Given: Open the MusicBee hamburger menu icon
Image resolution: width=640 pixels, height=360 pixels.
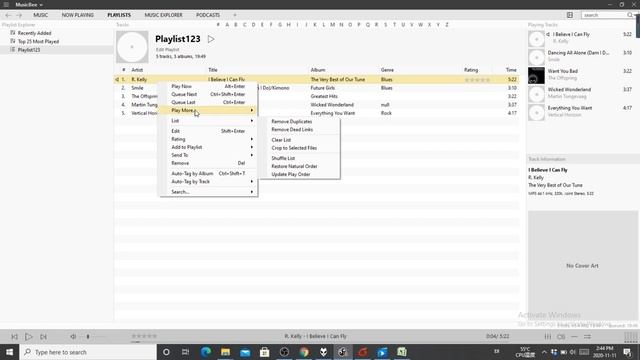Looking at the screenshot, I should coord(6,4).
